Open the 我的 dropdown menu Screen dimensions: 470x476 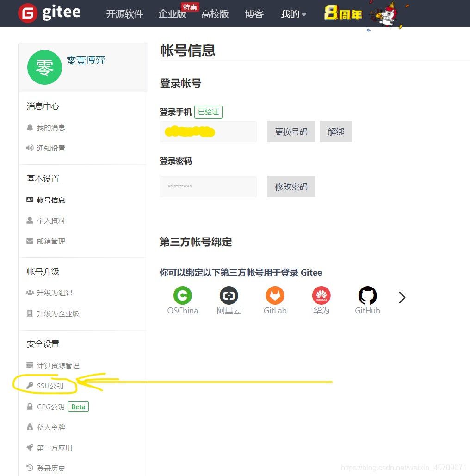(x=293, y=14)
